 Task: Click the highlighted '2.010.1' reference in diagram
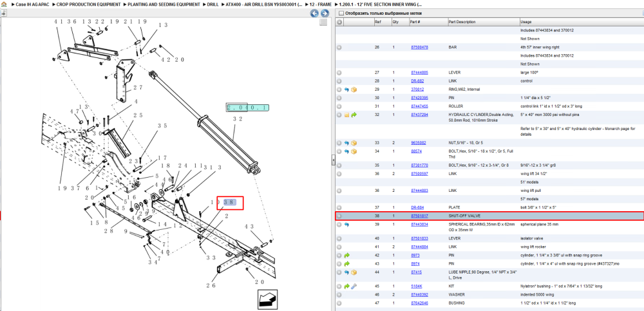(x=248, y=108)
